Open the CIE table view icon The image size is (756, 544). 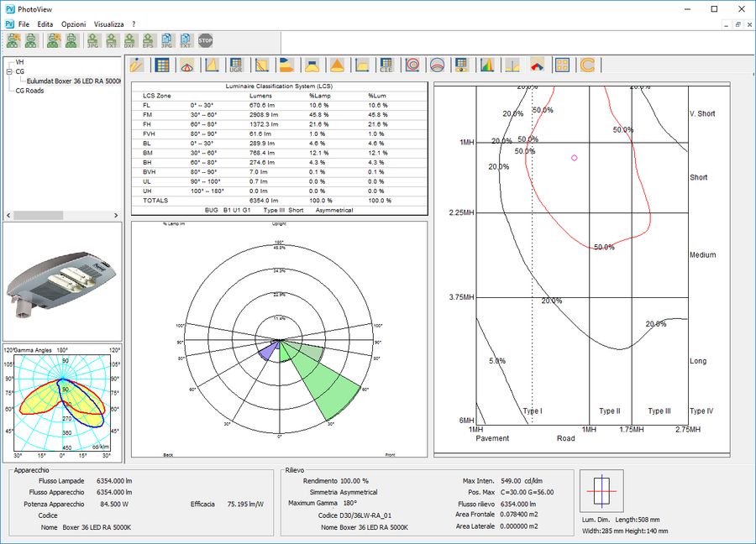386,65
